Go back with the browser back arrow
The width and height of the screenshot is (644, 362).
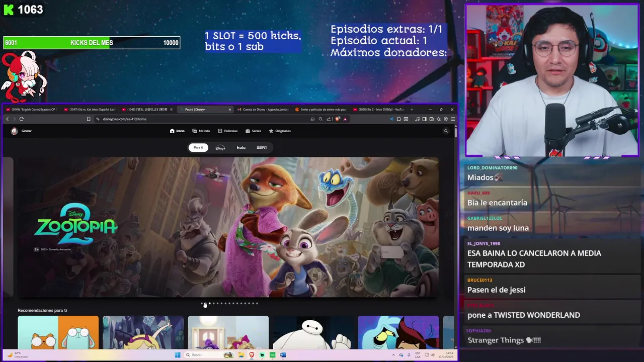pyautogui.click(x=8, y=119)
